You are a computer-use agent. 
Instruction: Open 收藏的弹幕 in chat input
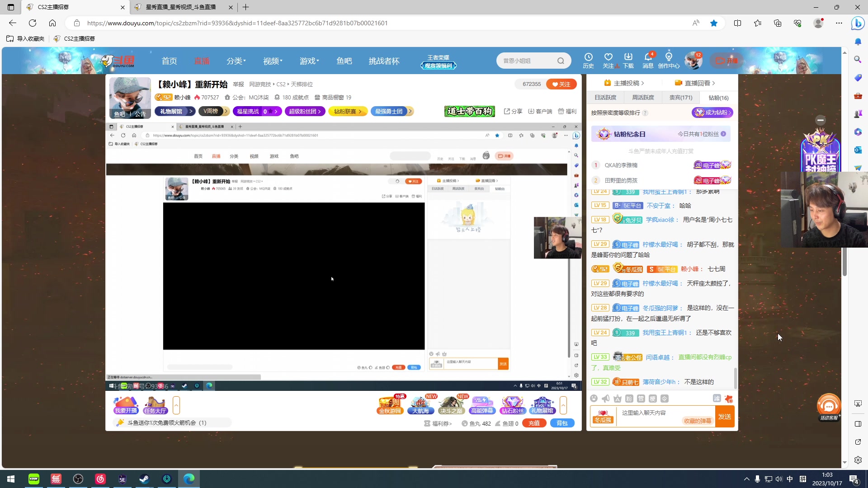(697, 421)
